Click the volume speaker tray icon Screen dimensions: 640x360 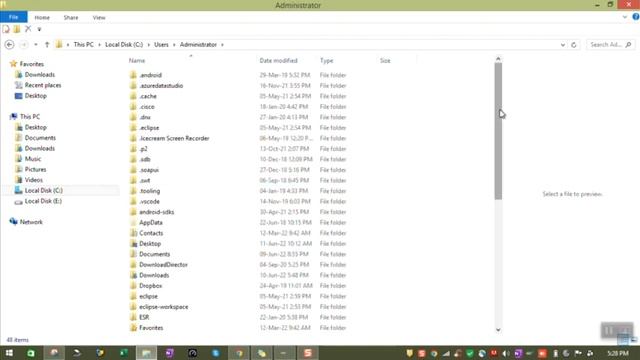coord(506,353)
